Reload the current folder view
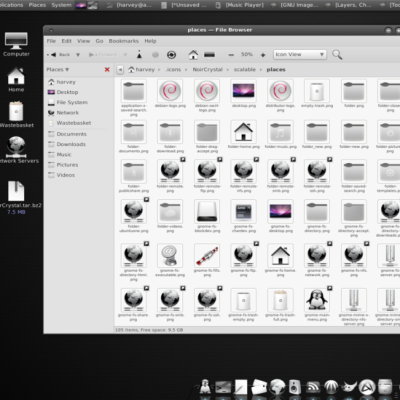The width and height of the screenshot is (400, 400). (171, 55)
